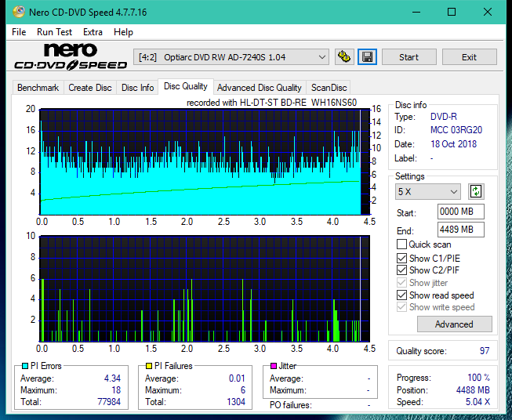Click the End position field 4489 MB

[461, 230]
